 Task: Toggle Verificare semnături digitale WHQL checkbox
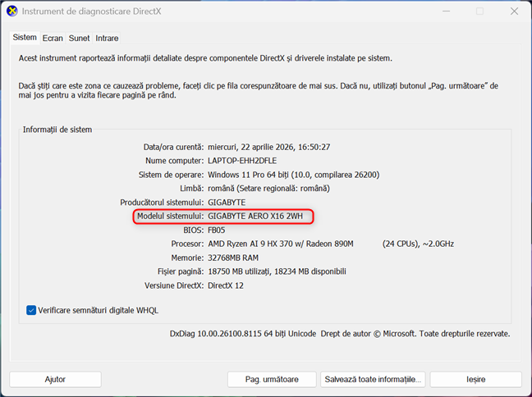pos(31,310)
